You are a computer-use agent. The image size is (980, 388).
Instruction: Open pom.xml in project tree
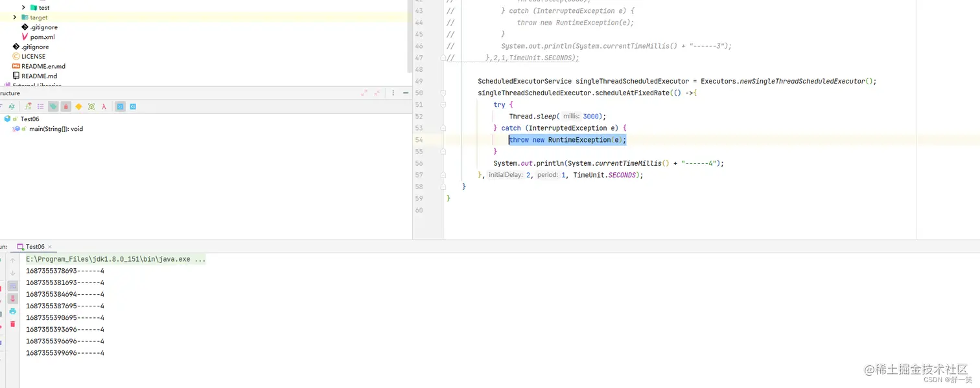42,37
